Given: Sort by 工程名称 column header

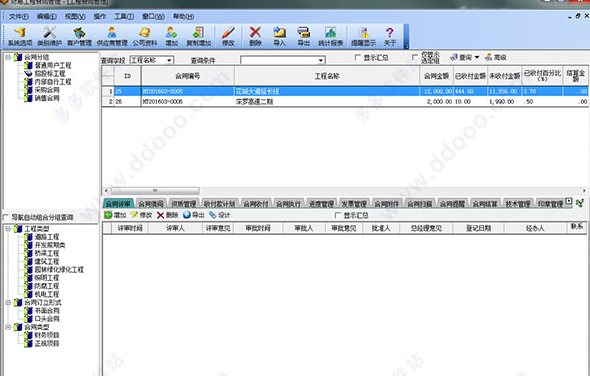Looking at the screenshot, I should pyautogui.click(x=327, y=76).
